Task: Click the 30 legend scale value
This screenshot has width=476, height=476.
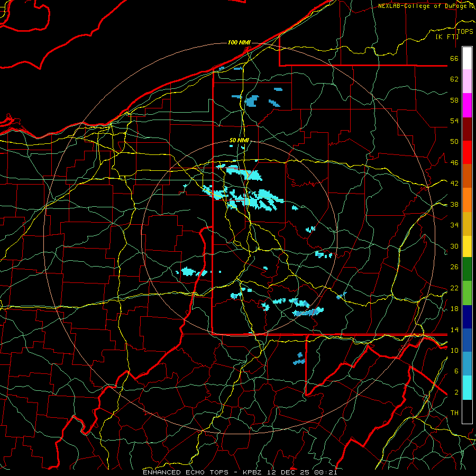Action: click(454, 246)
